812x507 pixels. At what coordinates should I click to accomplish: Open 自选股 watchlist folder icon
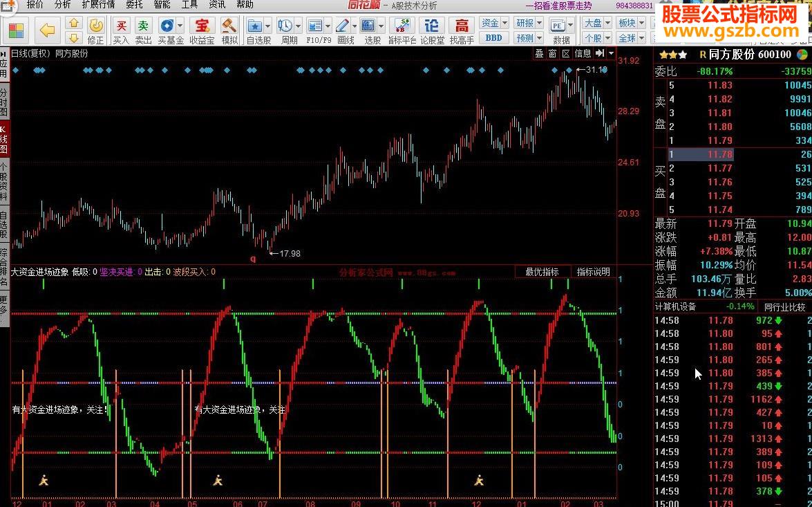click(x=254, y=31)
